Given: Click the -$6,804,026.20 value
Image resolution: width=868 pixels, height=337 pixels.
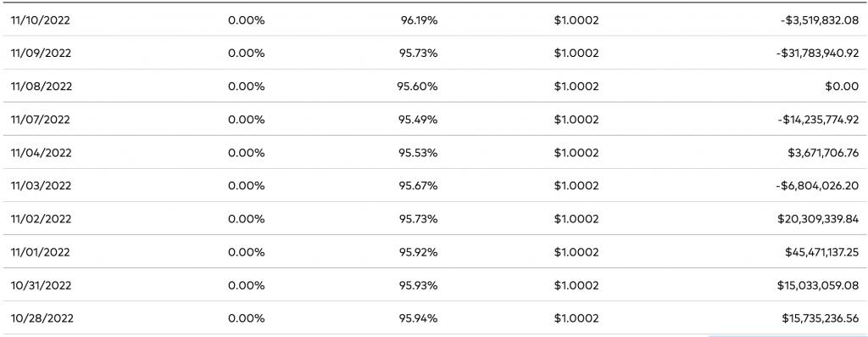Looking at the screenshot, I should coord(817,186).
